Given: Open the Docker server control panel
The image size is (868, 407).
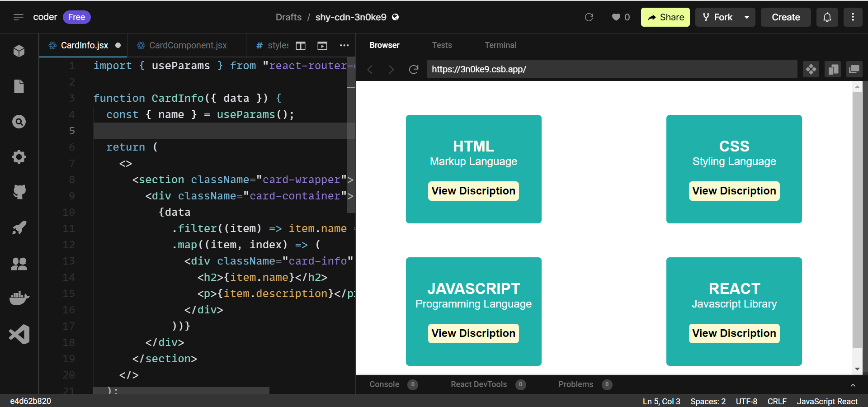Looking at the screenshot, I should click(x=19, y=298).
